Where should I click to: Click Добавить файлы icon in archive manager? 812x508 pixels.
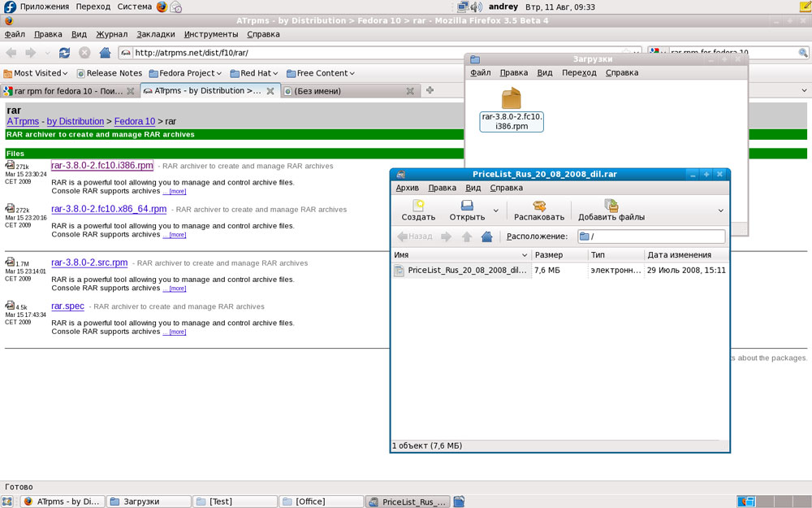point(611,206)
